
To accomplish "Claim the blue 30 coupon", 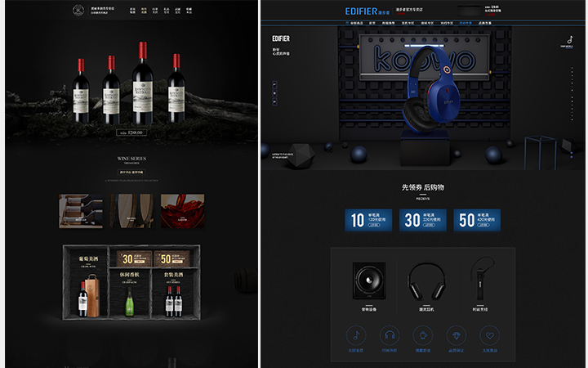I will click(x=423, y=220).
